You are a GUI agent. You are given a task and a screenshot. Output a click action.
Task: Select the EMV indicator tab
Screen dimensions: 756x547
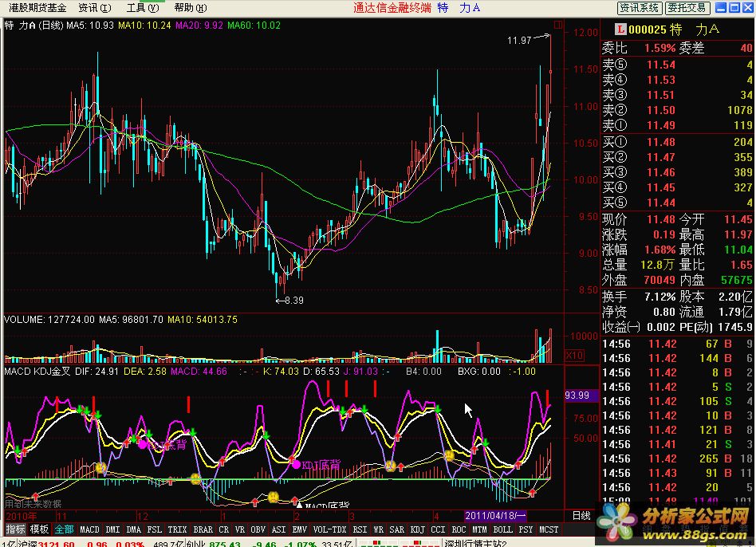pyautogui.click(x=299, y=529)
